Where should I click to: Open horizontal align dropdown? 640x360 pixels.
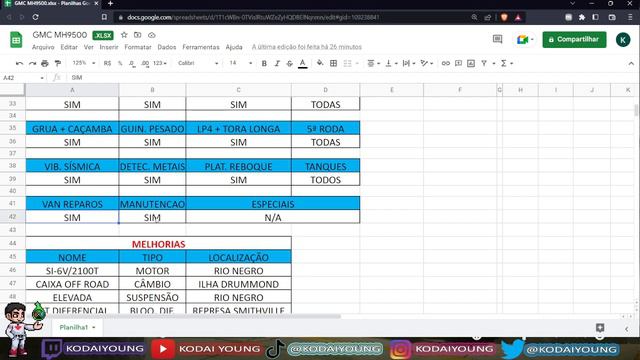pyautogui.click(x=373, y=63)
